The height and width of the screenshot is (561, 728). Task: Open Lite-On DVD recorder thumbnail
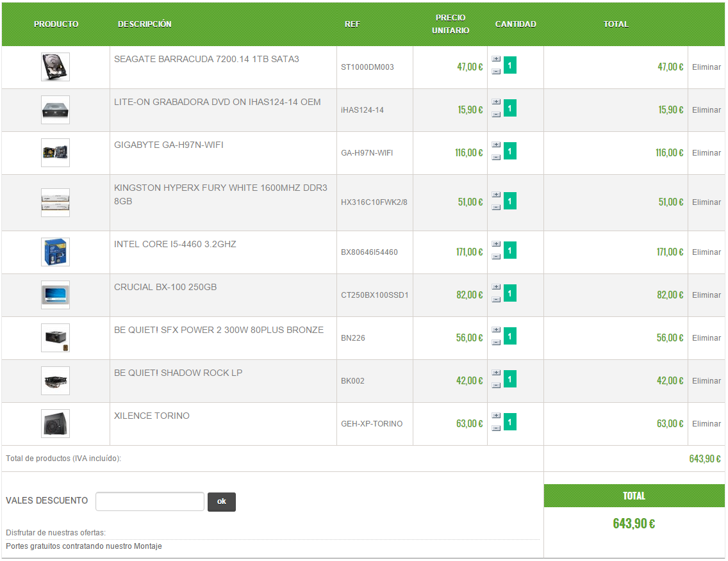55,110
